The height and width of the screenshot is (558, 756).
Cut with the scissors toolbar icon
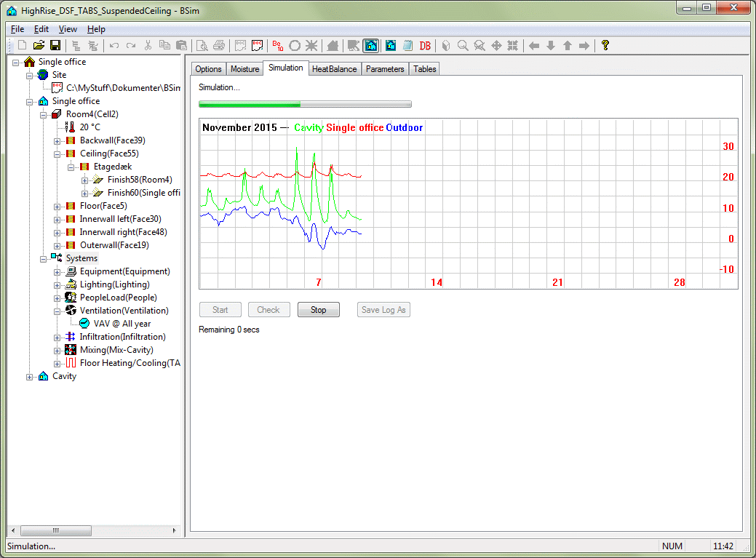coord(148,45)
